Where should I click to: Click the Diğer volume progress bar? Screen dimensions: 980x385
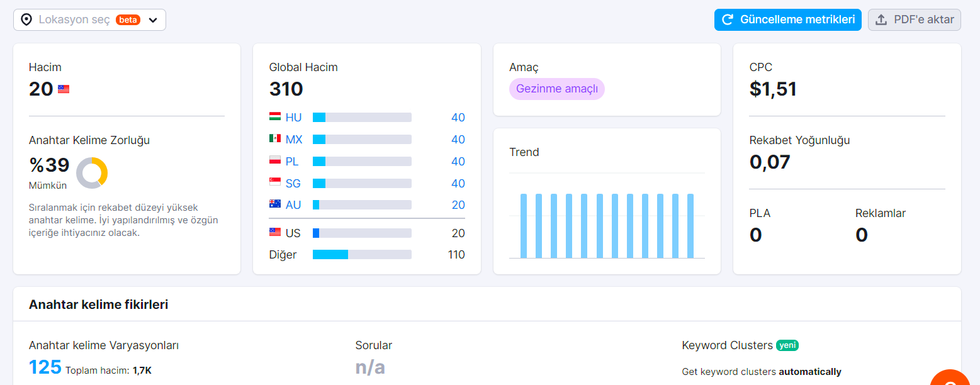click(362, 255)
